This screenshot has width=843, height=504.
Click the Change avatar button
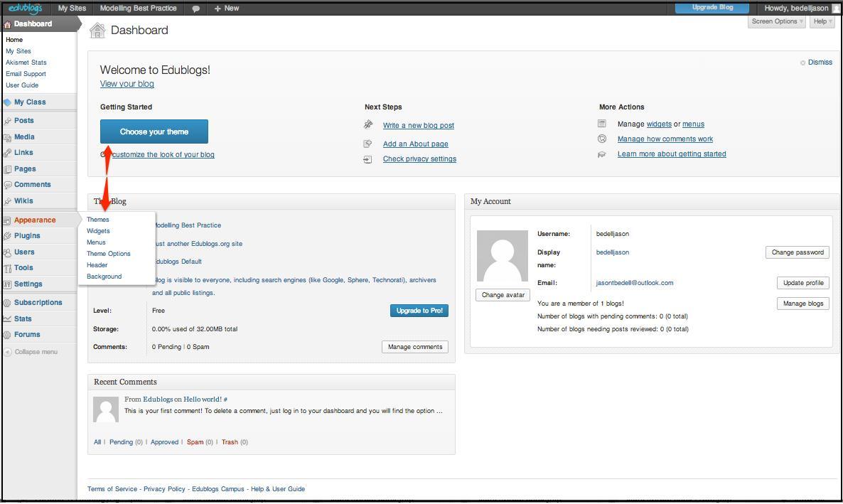click(x=503, y=295)
